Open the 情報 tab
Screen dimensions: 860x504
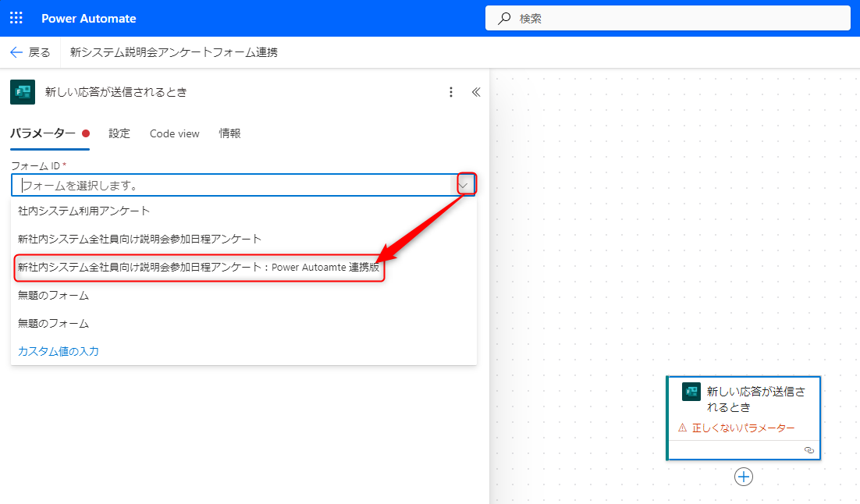coord(229,133)
